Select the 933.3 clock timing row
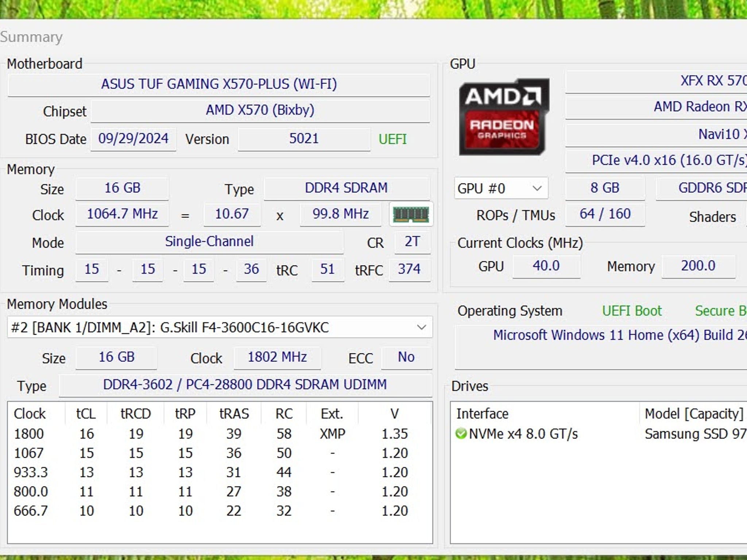This screenshot has height=560, width=747. coord(220,472)
